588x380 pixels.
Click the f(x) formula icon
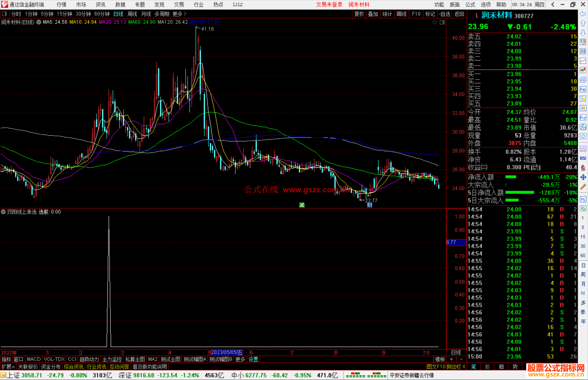(x=583, y=127)
